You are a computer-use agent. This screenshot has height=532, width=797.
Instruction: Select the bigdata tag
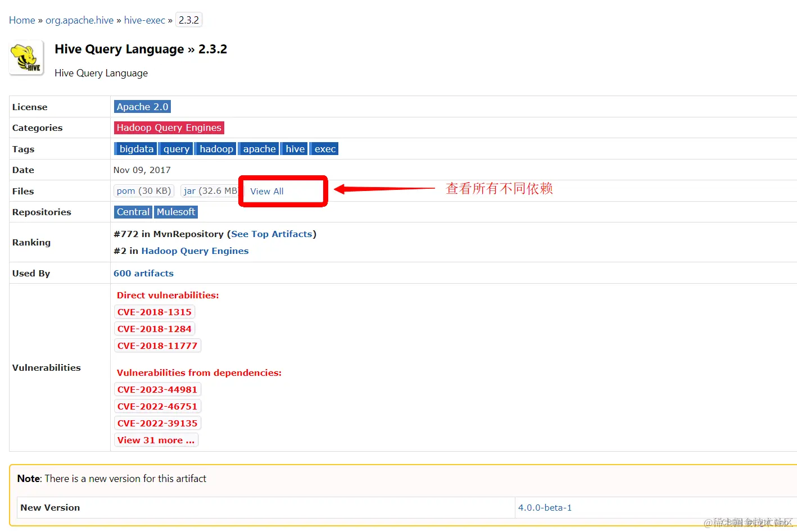click(135, 149)
